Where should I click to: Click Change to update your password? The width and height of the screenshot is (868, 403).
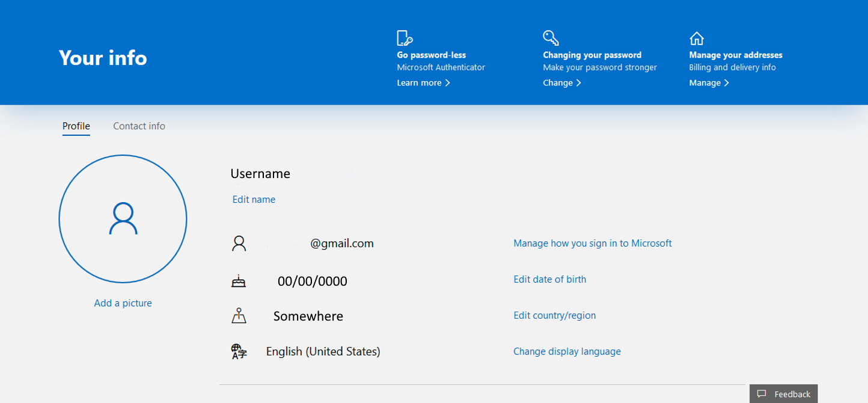point(561,83)
